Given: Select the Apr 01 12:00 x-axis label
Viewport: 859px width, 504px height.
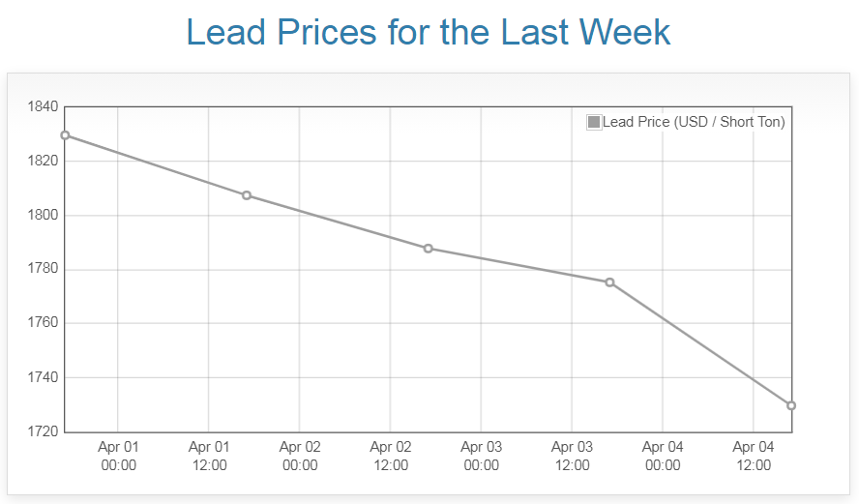Looking at the screenshot, I should (209, 456).
